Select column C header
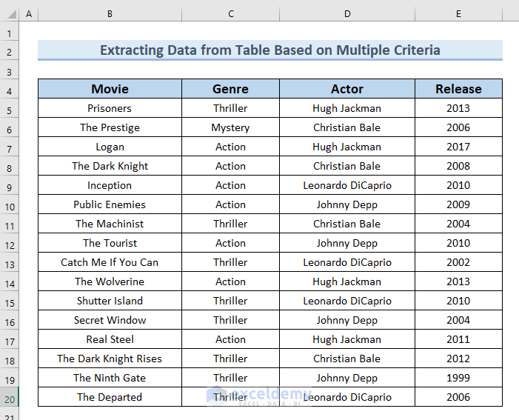 230,14
